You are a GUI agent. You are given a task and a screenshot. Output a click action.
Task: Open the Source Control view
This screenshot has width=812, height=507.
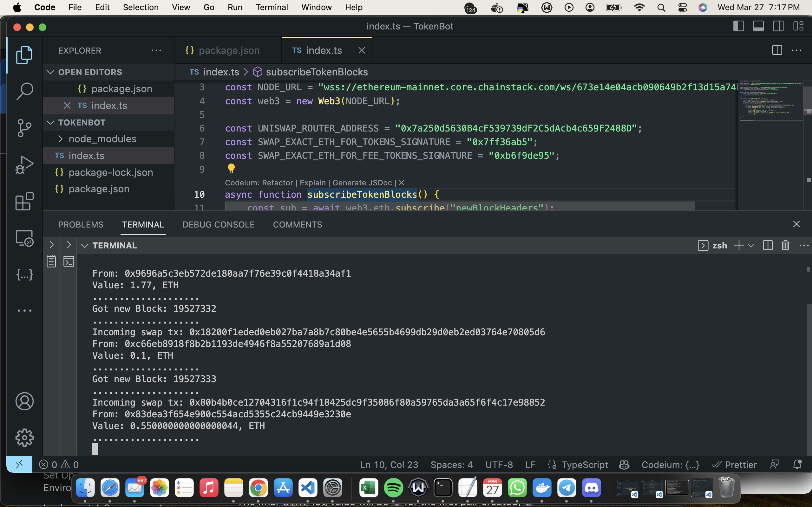(24, 128)
